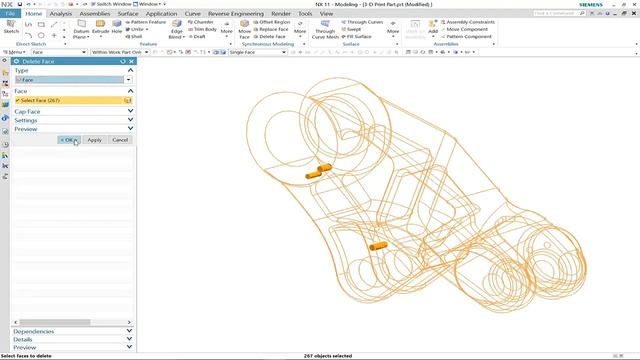Select the rectangle tool in Direct Sketch
Image resolution: width=640 pixels, height=360 pixels.
[x=41, y=24]
